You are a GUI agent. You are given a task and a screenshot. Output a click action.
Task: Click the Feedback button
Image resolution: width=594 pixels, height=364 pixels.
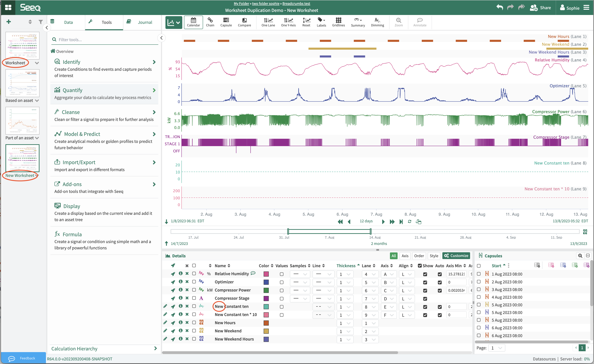pos(23,358)
